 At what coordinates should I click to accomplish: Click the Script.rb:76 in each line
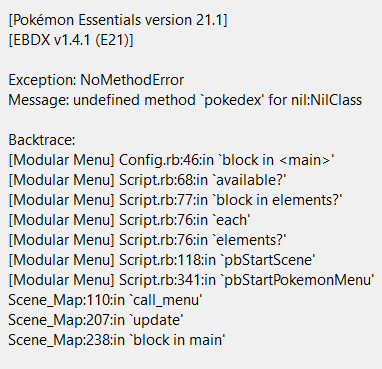[129, 220]
